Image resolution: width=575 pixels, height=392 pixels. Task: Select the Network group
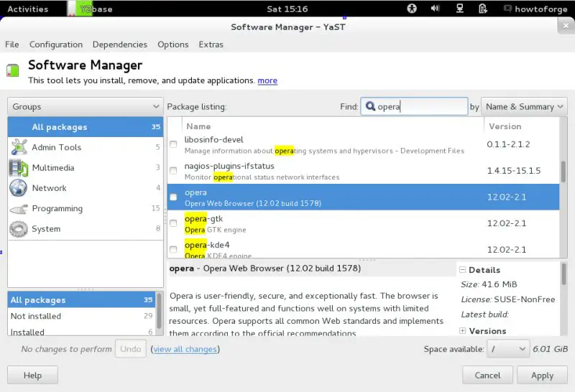85,188
